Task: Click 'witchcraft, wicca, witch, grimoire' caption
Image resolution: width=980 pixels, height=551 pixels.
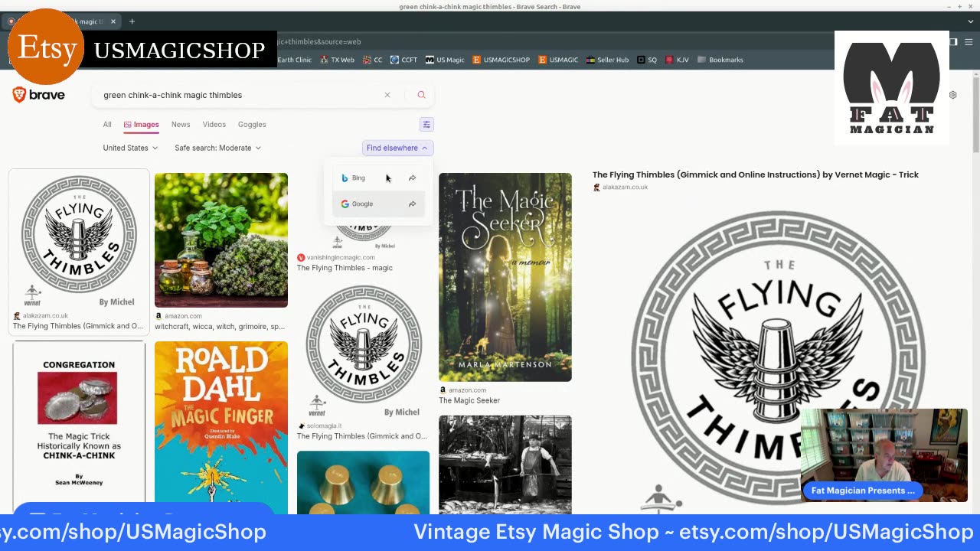Action: coord(220,327)
